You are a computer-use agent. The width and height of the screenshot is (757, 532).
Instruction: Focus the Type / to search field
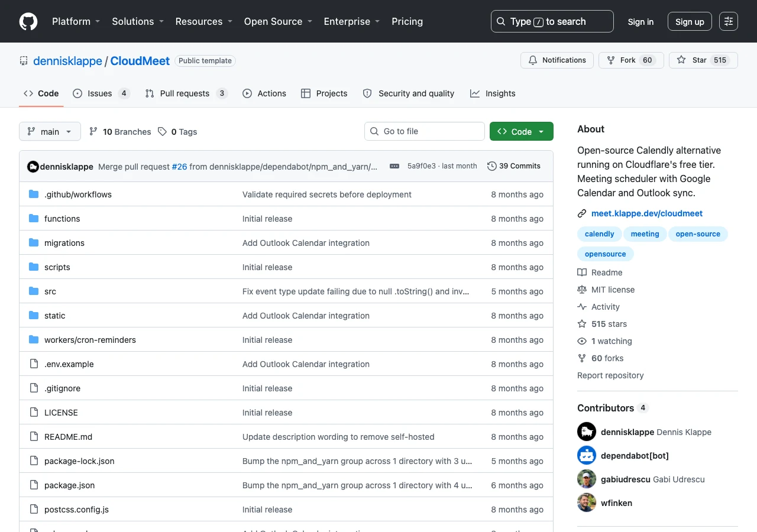552,21
